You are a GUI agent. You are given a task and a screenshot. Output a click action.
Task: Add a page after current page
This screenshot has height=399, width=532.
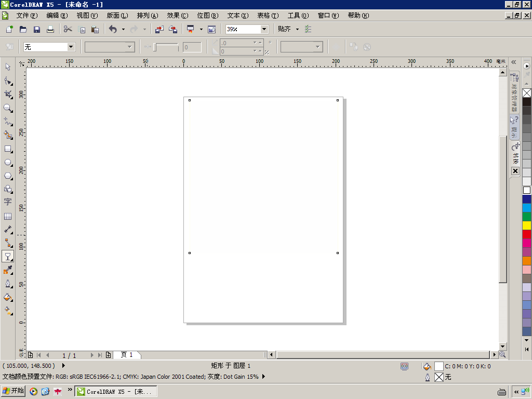pos(108,355)
